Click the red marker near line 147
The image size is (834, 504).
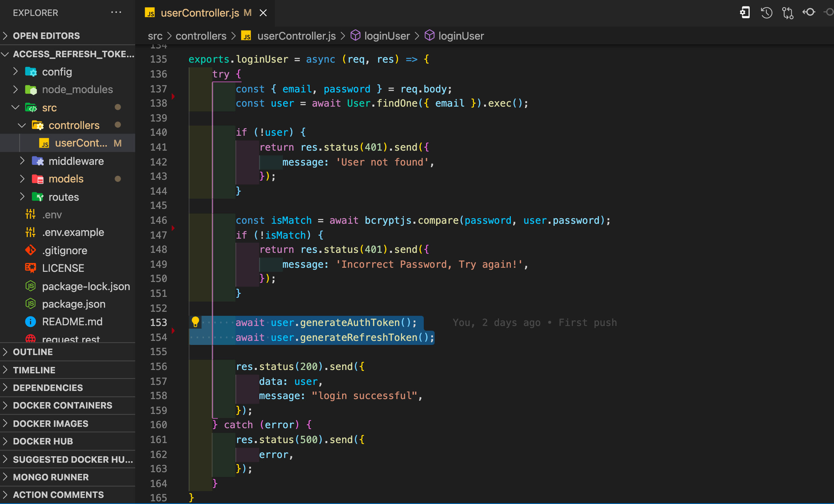tap(173, 228)
